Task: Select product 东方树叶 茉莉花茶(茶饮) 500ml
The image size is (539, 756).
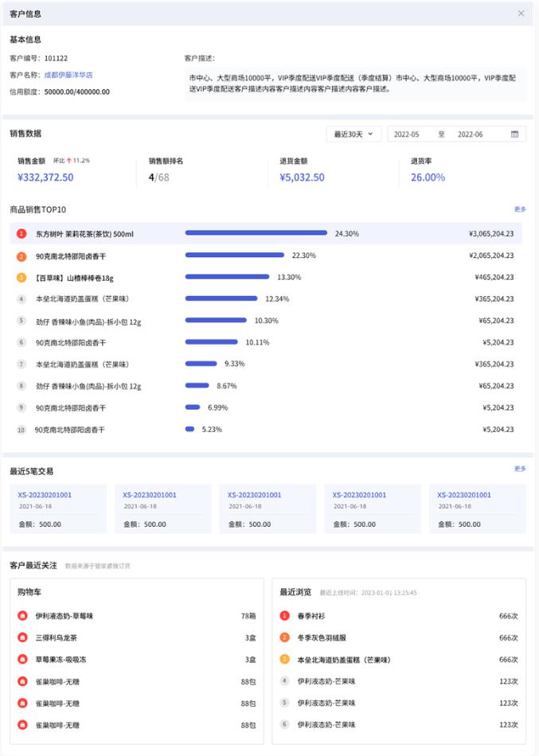Action: point(84,234)
